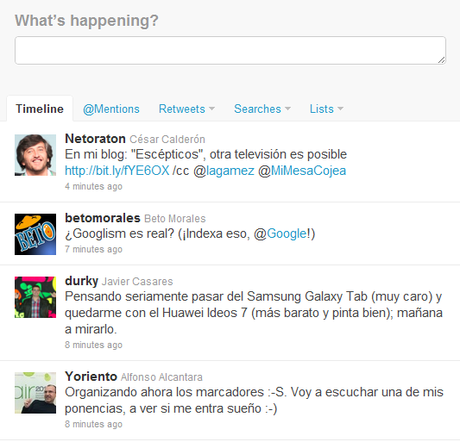460x442 pixels.
Task: Visit the Netoraton username link
Action: pyautogui.click(x=95, y=139)
